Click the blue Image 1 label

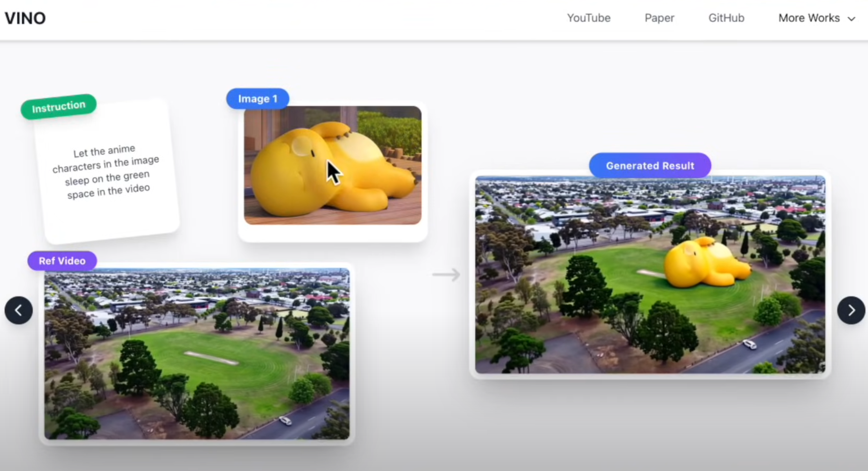(258, 99)
